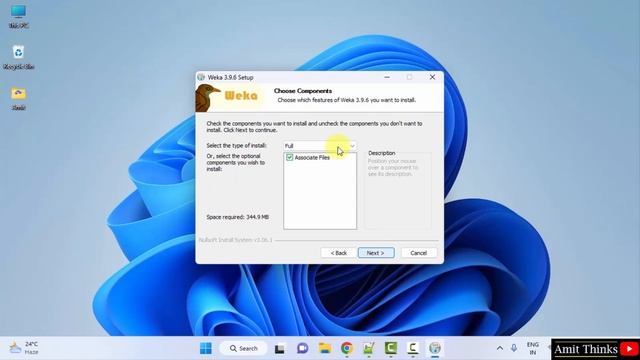Click the Choose Components heading
The width and height of the screenshot is (640, 360).
click(x=303, y=91)
